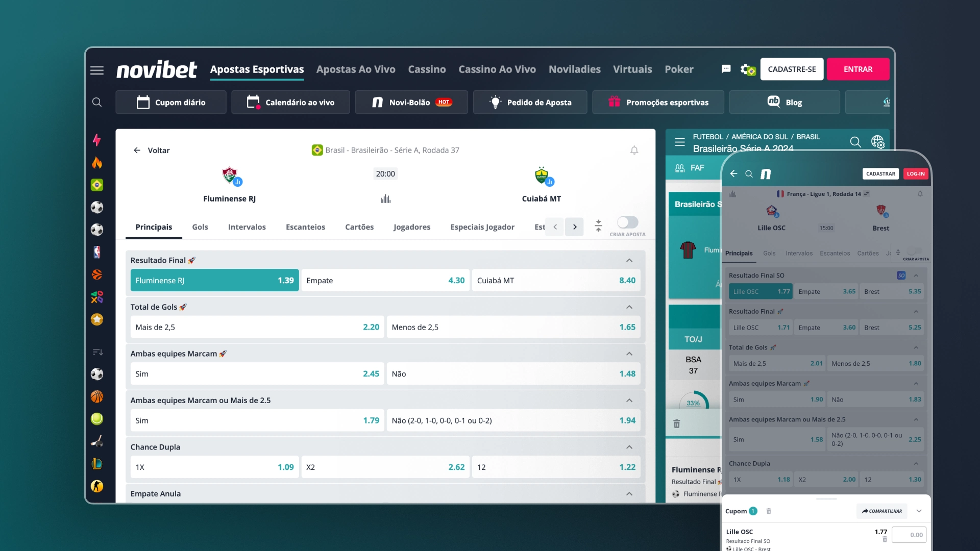This screenshot has width=980, height=551.
Task: Select Fluminense RJ 1.39 odds
Action: tap(215, 280)
